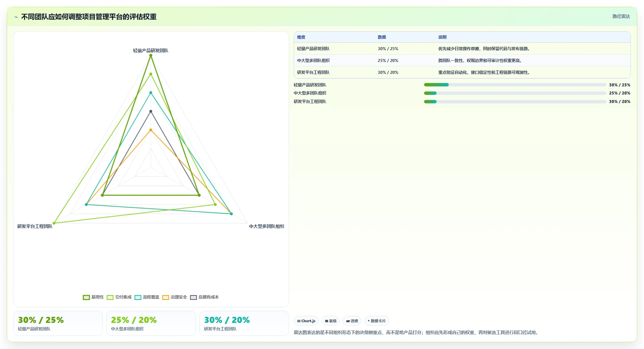
Task: Click the page title 不同团队应如何调整项目管理平台的评估权重
Action: [x=89, y=17]
